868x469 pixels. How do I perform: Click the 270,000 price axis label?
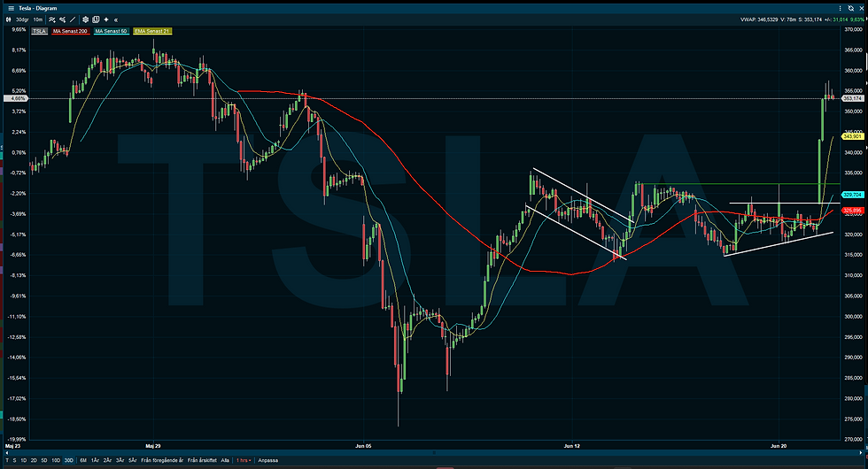coord(853,439)
